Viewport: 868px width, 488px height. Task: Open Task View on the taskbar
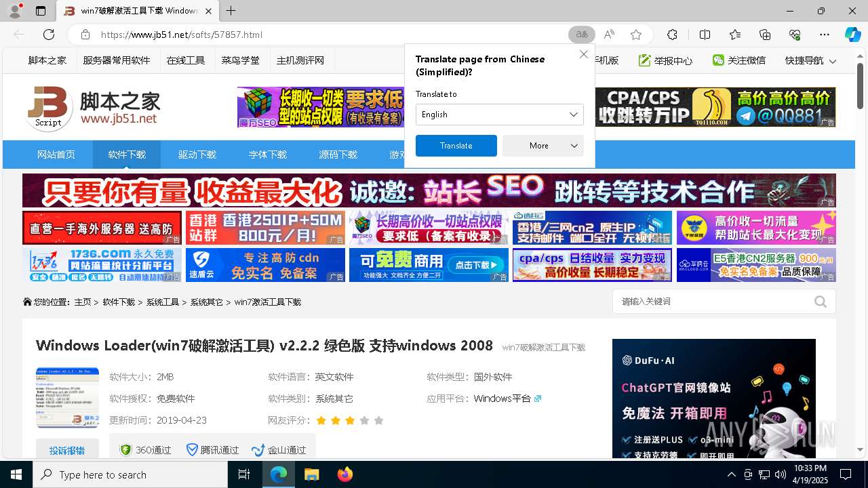(244, 474)
